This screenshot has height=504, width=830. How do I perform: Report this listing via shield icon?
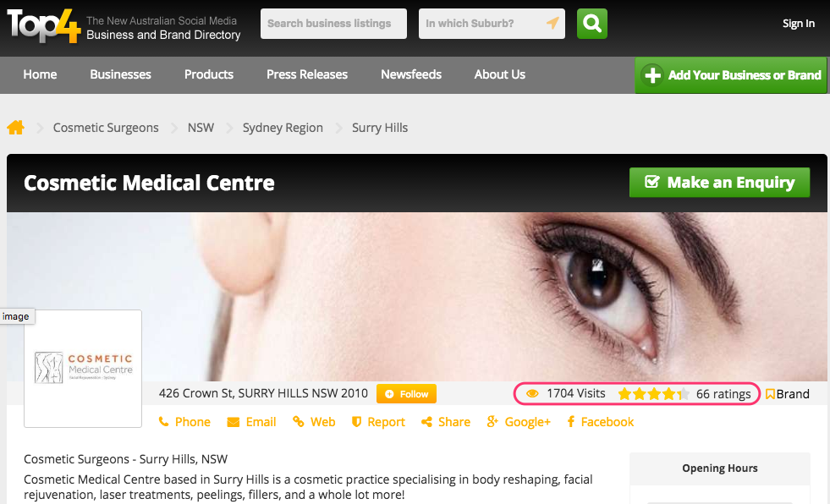378,422
